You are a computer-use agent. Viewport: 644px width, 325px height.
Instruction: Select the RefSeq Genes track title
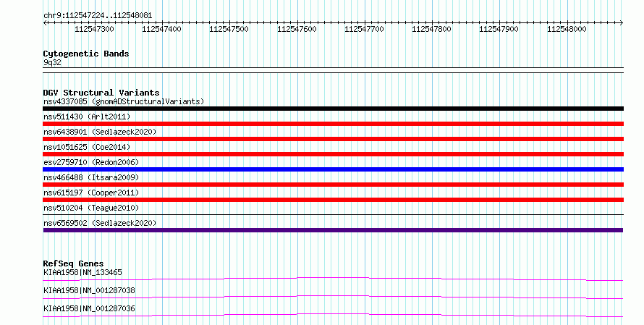tap(73, 263)
